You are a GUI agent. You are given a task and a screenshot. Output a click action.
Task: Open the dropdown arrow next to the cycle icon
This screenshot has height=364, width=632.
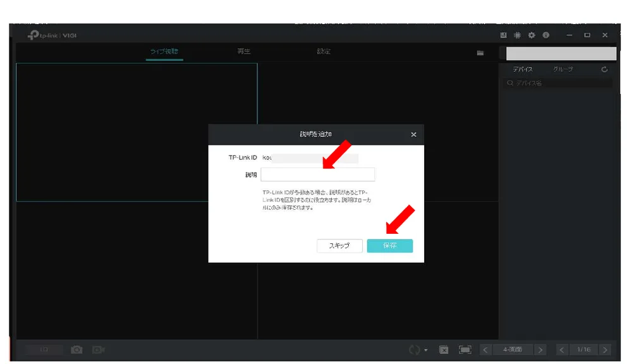click(x=426, y=350)
